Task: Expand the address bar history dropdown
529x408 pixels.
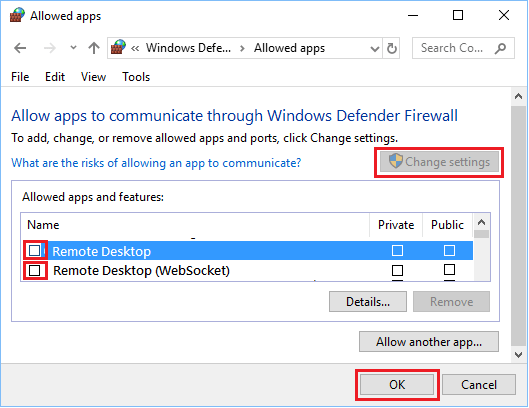Action: tap(374, 49)
